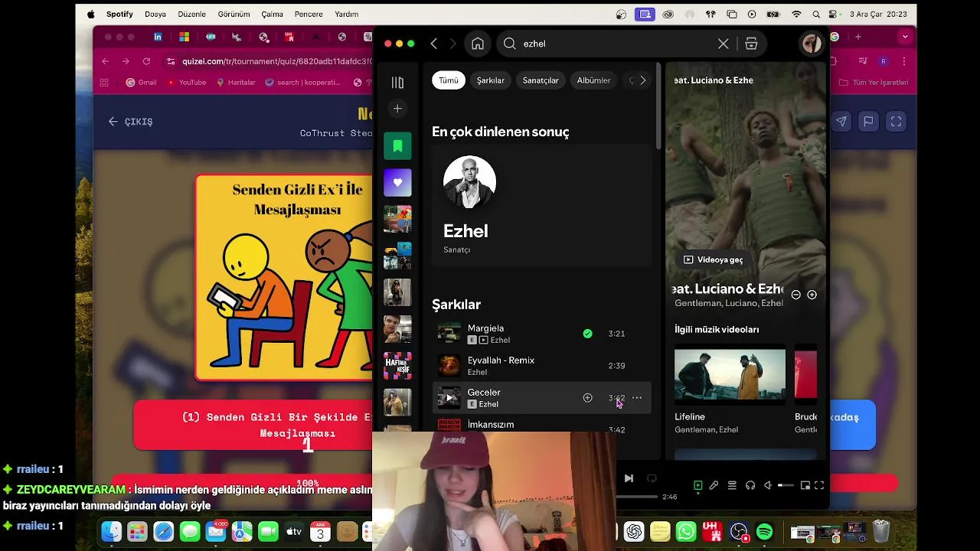Viewport: 980px width, 551px height.
Task: Open the play queue icon
Action: (732, 485)
